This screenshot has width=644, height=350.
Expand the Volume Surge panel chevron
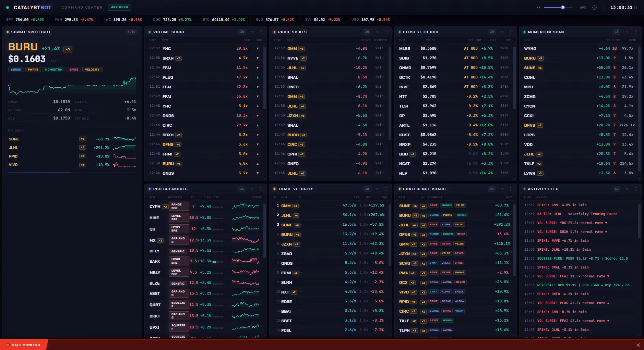click(252, 32)
